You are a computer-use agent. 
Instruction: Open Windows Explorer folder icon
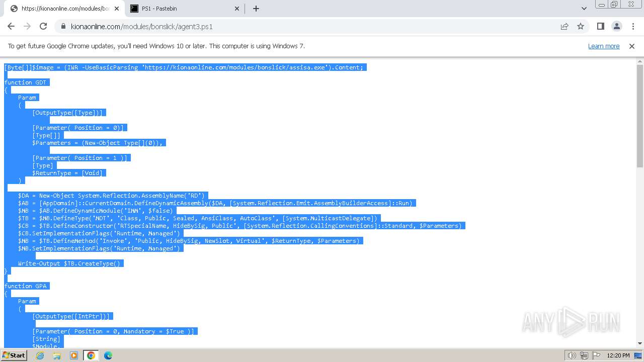[57, 355]
